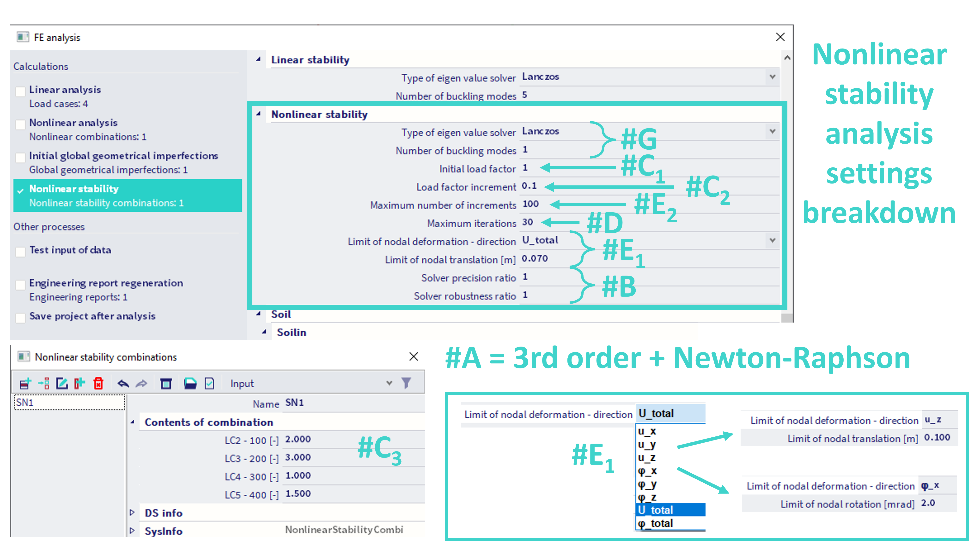Collapse the Nonlinear stability section header
The image size is (980, 550).
[259, 114]
